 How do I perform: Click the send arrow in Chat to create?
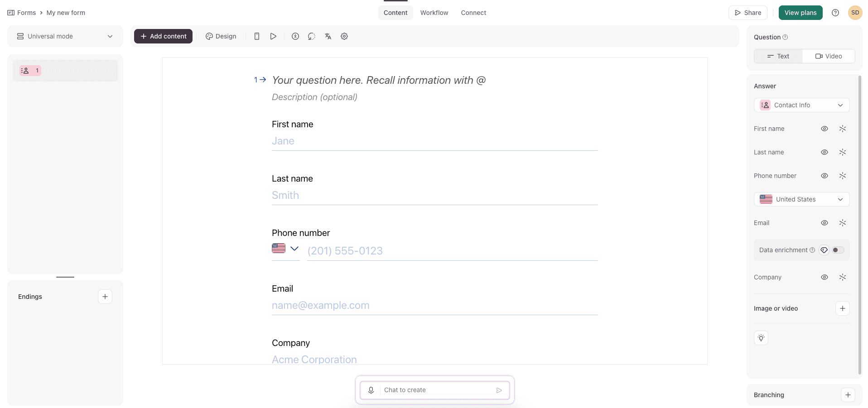click(499, 390)
